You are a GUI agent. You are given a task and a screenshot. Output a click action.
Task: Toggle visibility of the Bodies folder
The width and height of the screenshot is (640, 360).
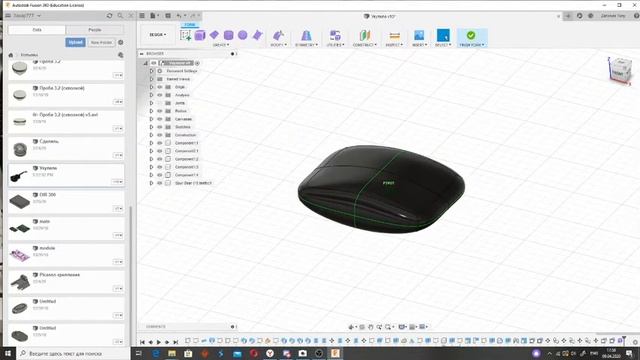click(160, 111)
